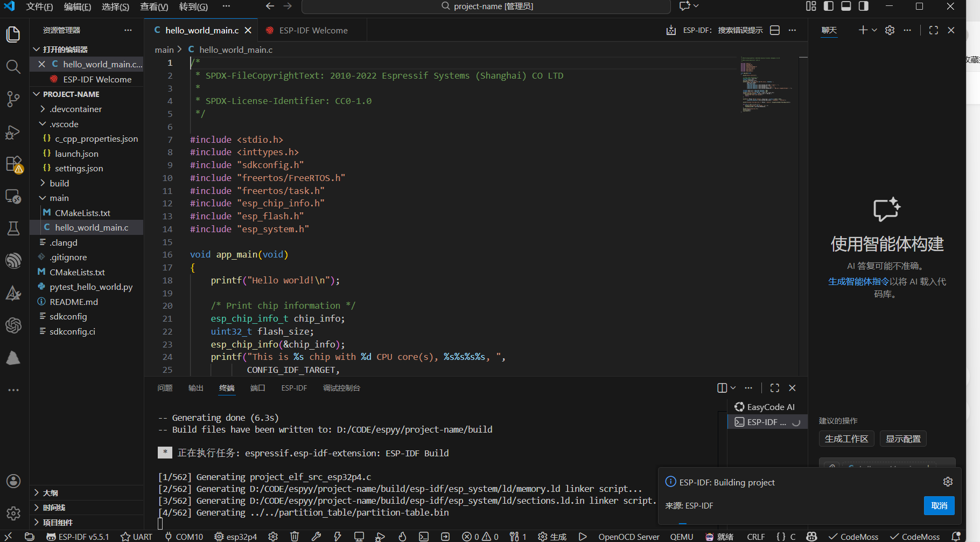
Task: Cancel the ESP-IDF building project notification
Action: tap(939, 505)
